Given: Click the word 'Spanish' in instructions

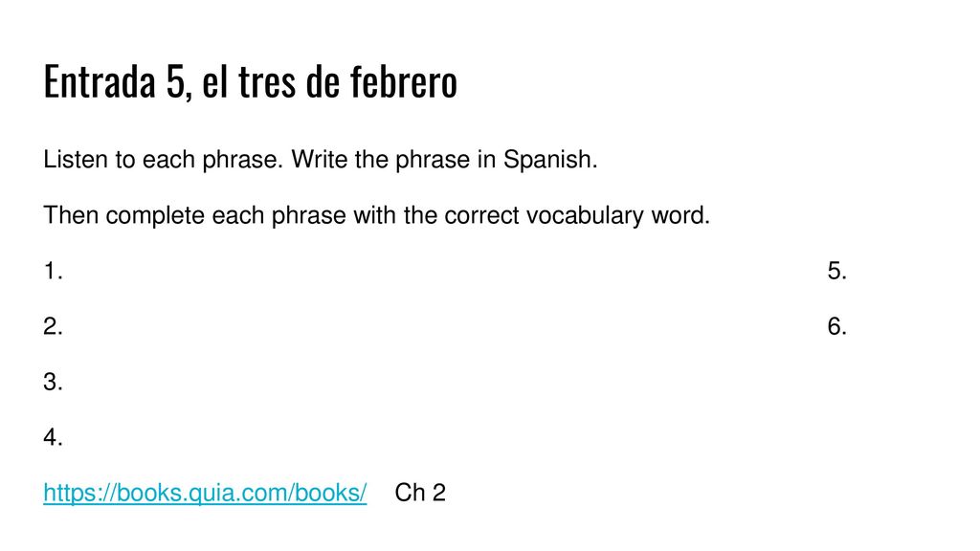Looking at the screenshot, I should pos(550,160).
